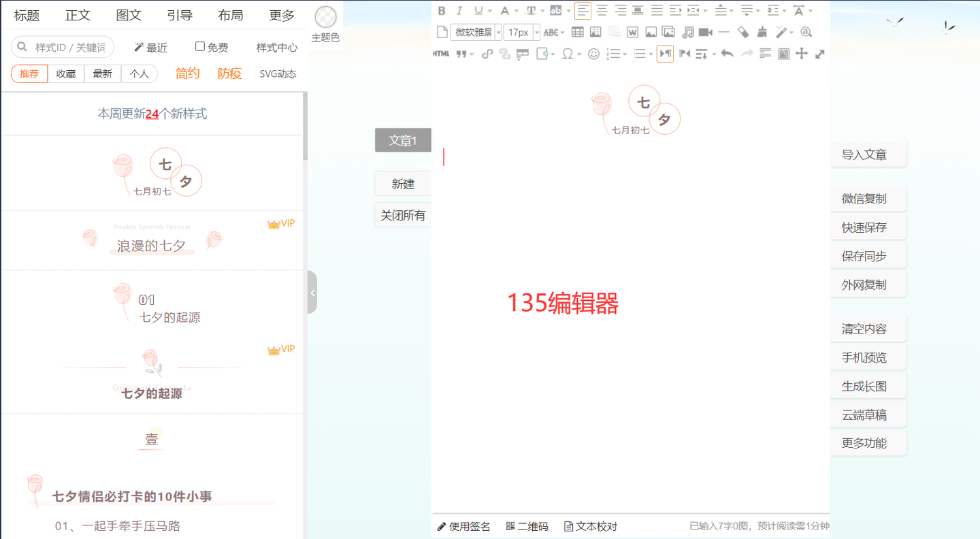Toggle italic formatting
The image size is (980, 539).
(x=459, y=10)
